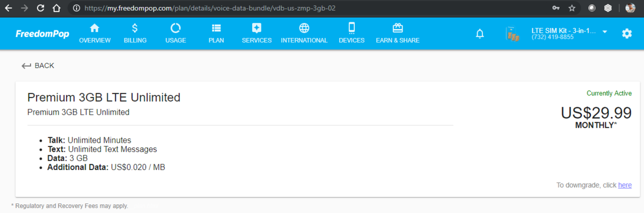Click the Text: Unlimited Text Messages line
This screenshot has width=644, height=213.
[x=102, y=149]
